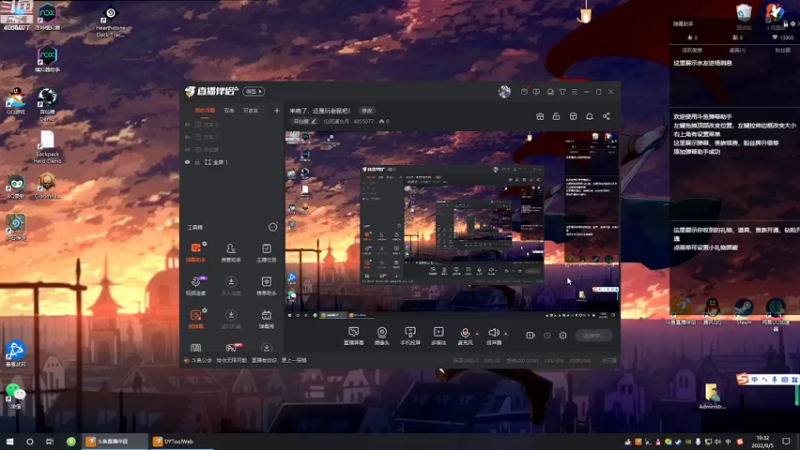Open the 房管助手 tool in the toolbox
The width and height of the screenshot is (800, 450).
231,252
